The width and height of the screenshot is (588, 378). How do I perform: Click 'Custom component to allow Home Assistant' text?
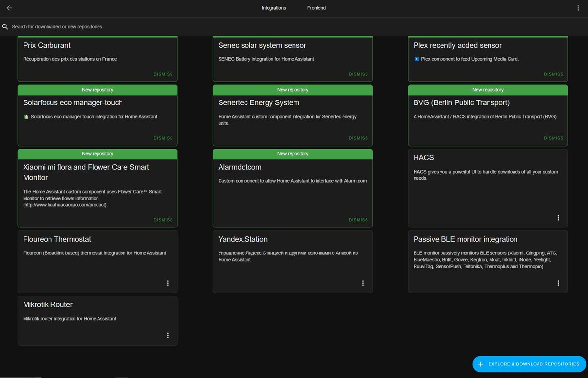(x=293, y=181)
